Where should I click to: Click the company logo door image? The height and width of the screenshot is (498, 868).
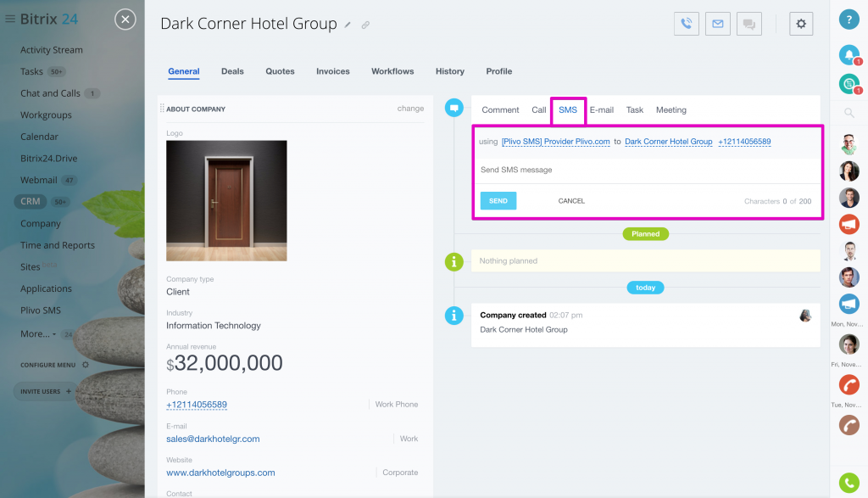[226, 200]
